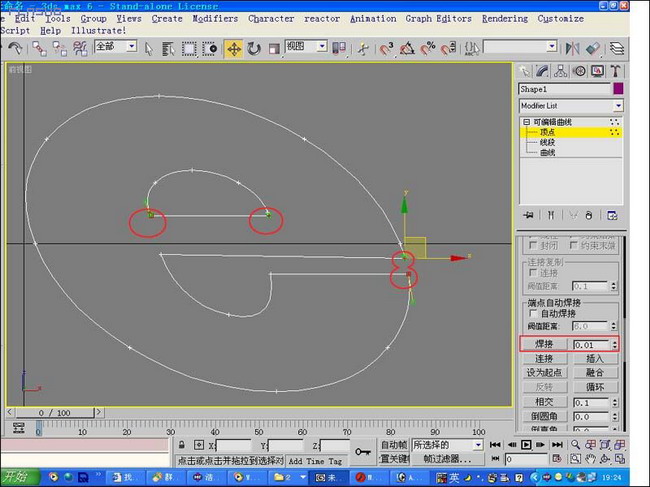This screenshot has height=487, width=650.
Task: Click the 焊接 weld button
Action: point(544,344)
